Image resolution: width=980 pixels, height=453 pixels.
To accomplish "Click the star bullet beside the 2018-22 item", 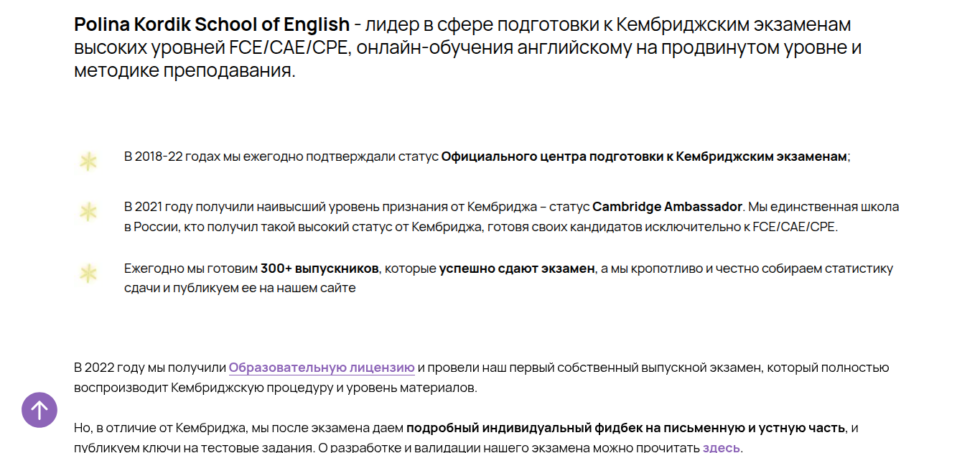I will pyautogui.click(x=88, y=162).
